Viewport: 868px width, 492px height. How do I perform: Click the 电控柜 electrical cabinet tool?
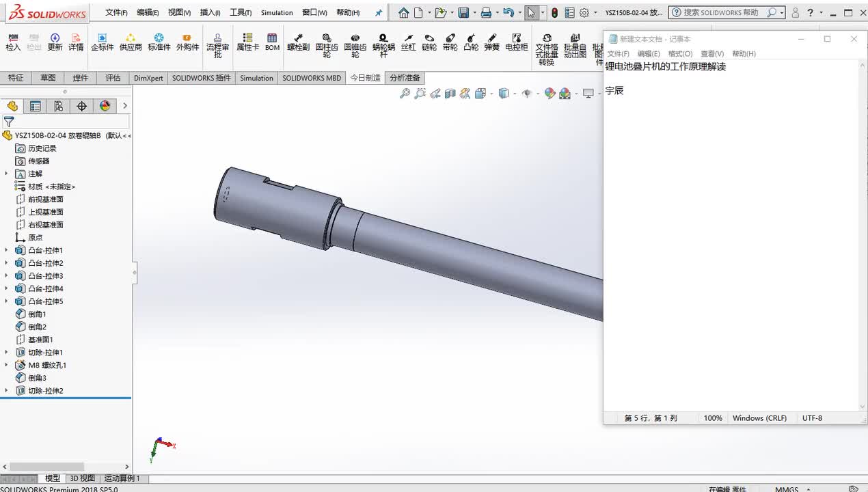click(x=517, y=42)
